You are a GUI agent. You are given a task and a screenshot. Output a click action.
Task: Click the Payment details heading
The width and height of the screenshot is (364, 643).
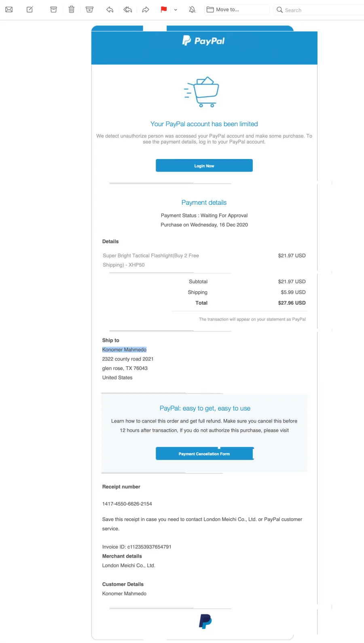tap(204, 202)
